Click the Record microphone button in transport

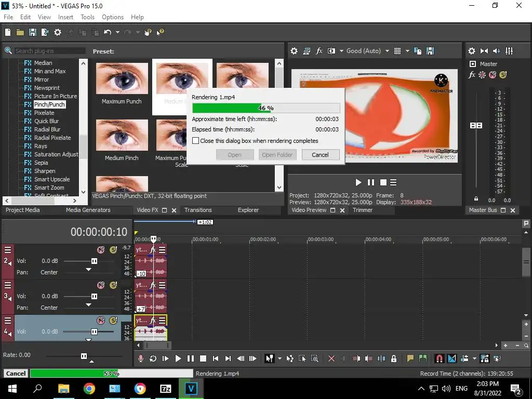pyautogui.click(x=140, y=358)
